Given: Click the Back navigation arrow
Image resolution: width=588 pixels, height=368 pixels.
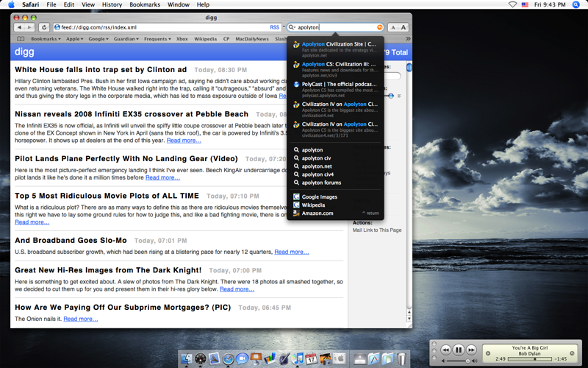Looking at the screenshot, I should point(20,27).
